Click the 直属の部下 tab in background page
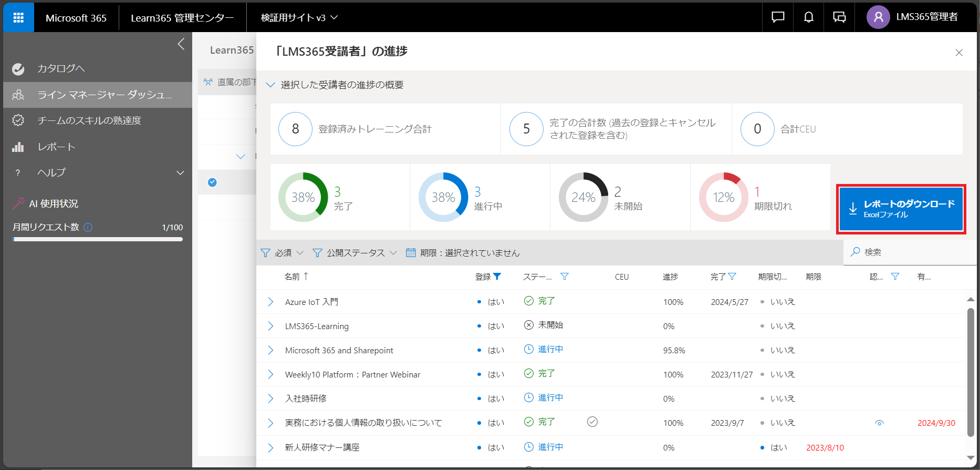The image size is (980, 470). click(x=230, y=82)
